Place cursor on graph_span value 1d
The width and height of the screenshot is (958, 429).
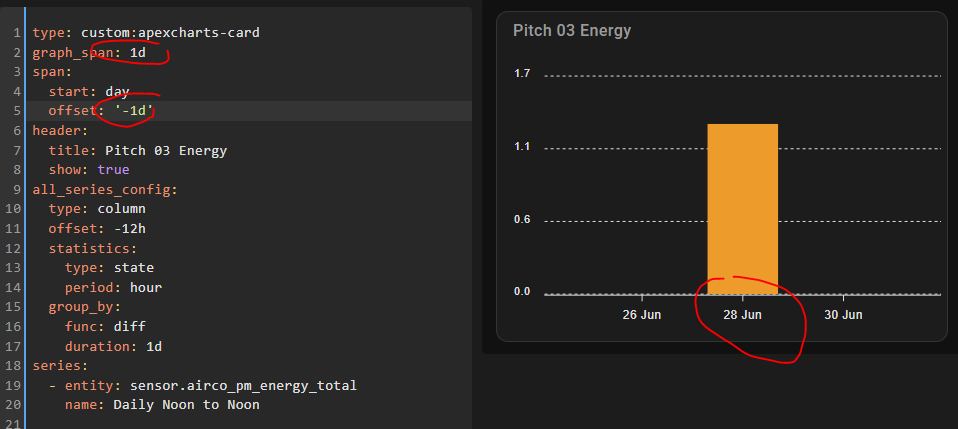click(138, 52)
